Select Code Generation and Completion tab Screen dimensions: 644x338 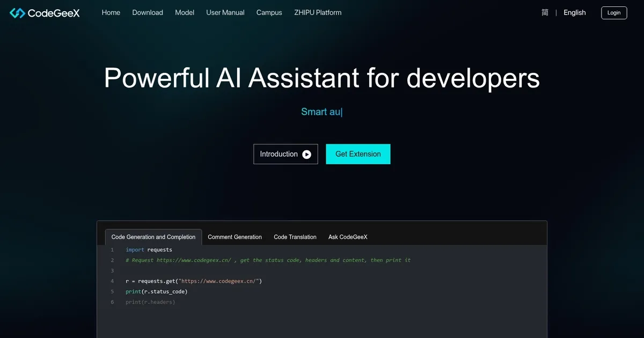(153, 237)
